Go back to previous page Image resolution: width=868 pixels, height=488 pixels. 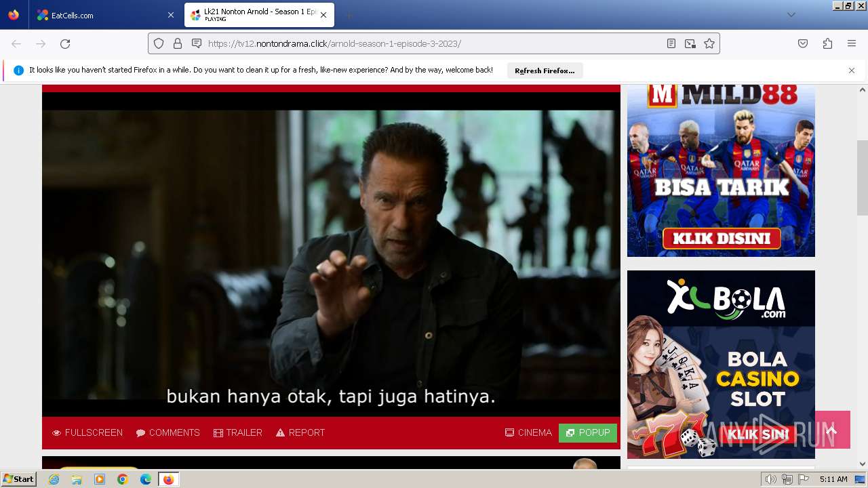pos(16,43)
